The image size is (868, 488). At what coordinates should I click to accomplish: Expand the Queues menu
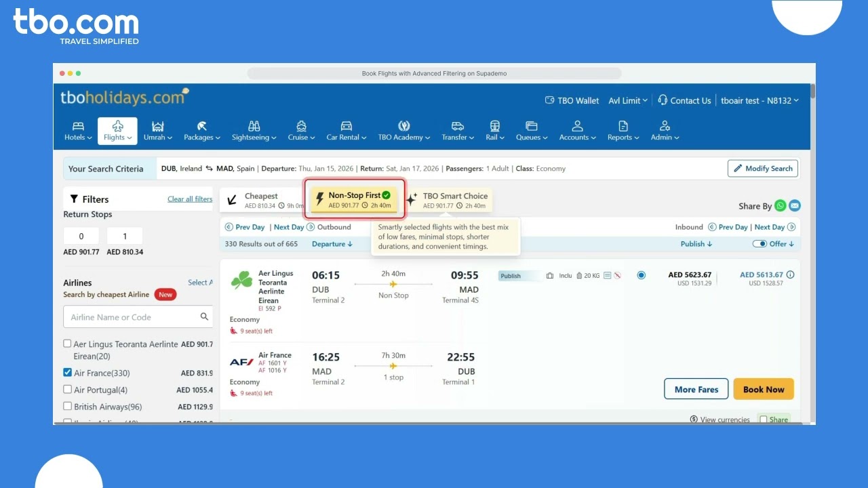tap(531, 131)
